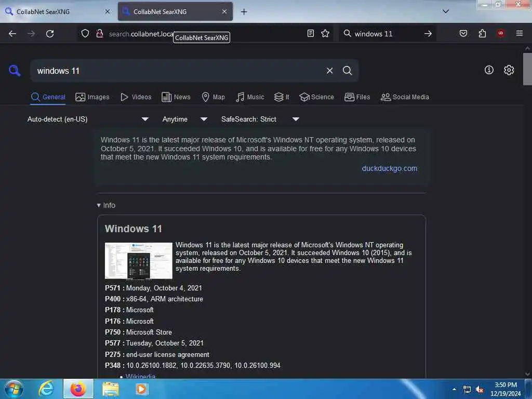Select the Science search category

pyautogui.click(x=316, y=97)
